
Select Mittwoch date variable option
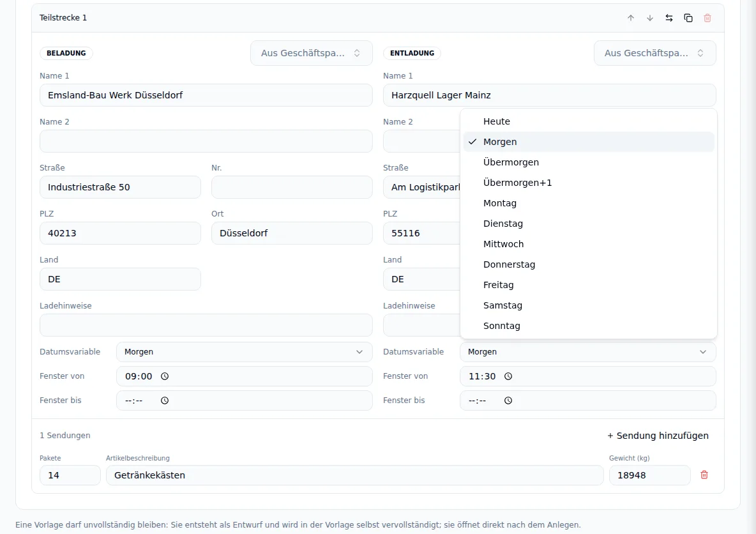coord(589,244)
